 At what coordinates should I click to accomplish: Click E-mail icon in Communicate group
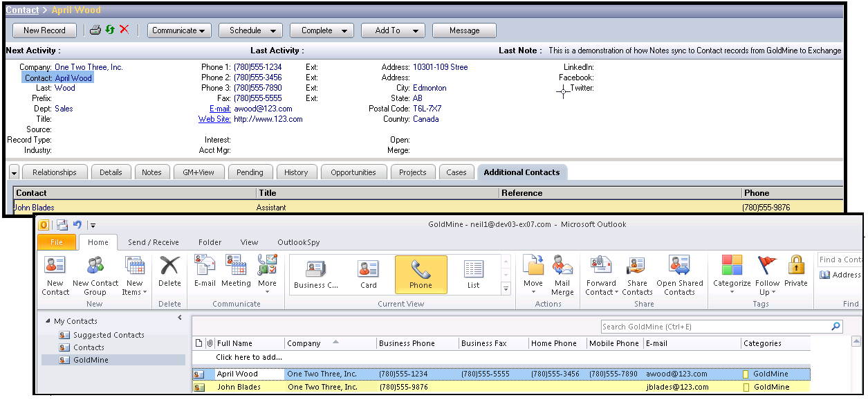[x=205, y=271]
